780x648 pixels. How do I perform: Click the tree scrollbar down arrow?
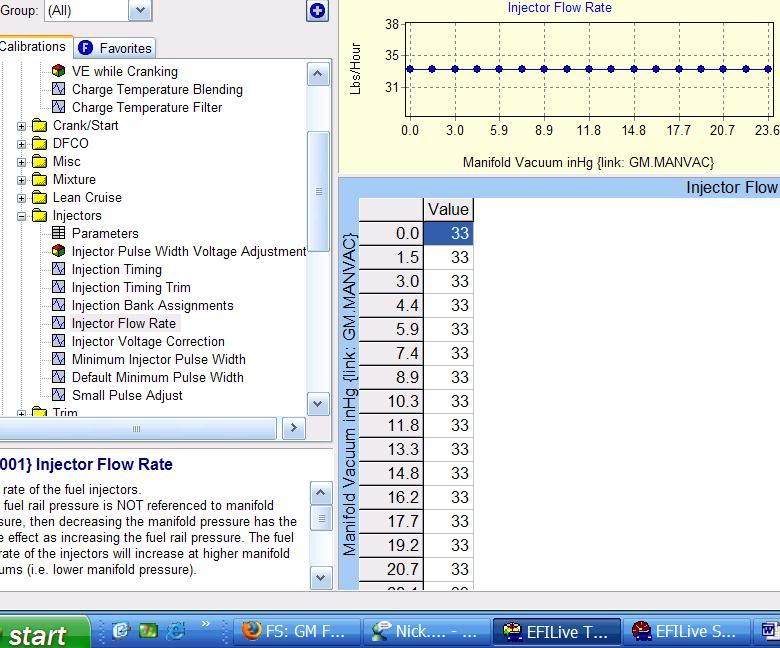click(318, 404)
